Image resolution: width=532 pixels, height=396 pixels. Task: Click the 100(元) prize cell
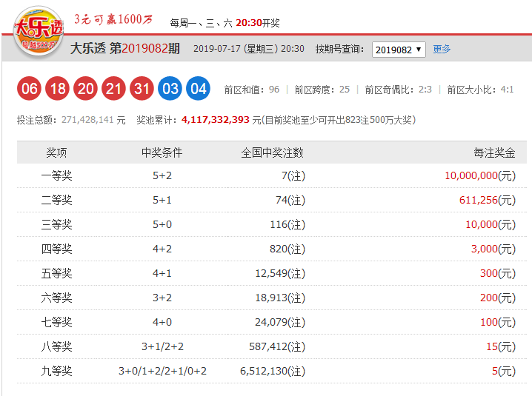498,322
